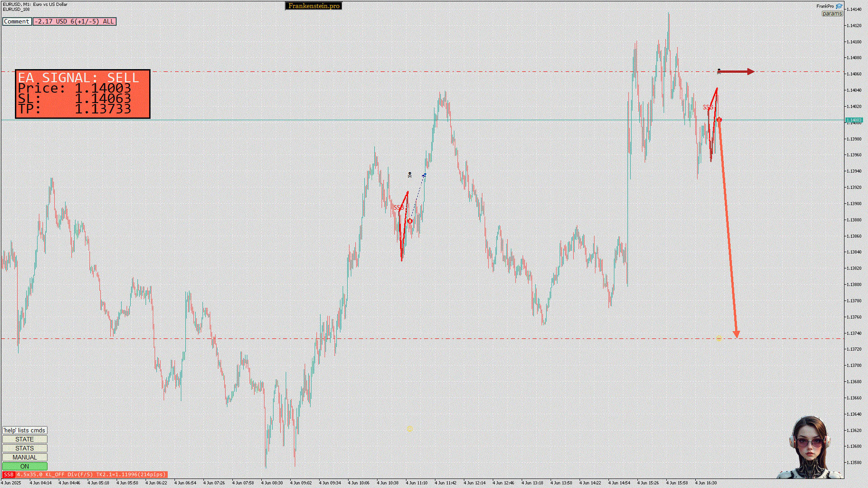Open the params panel
Image resolution: width=868 pixels, height=488 pixels.
832,14
